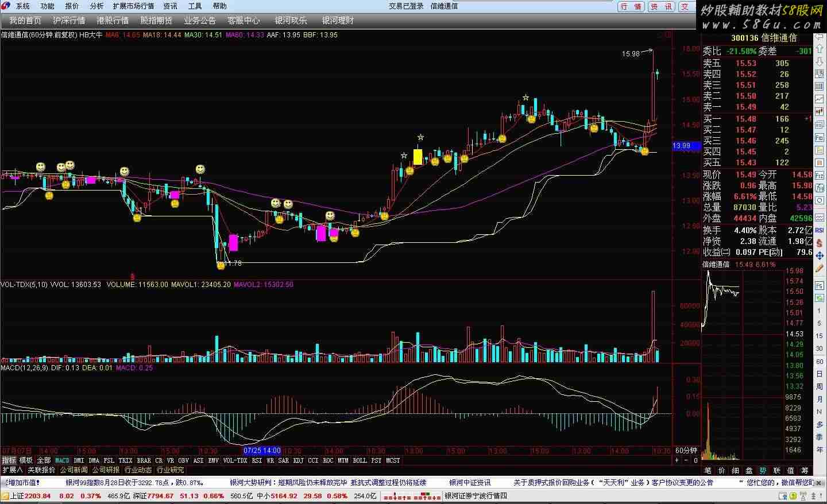
Task: Select the MACD indicator tab
Action: [62, 460]
